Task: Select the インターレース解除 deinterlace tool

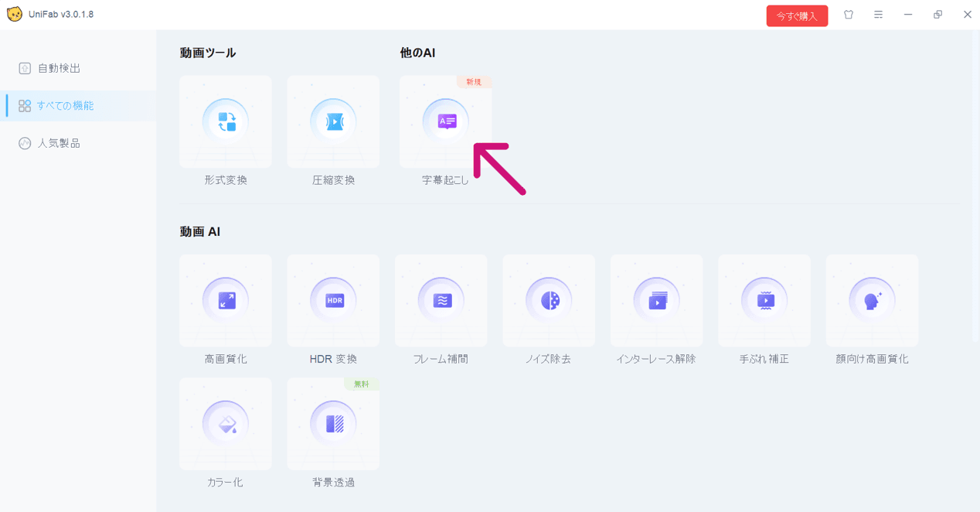Action: pyautogui.click(x=656, y=301)
